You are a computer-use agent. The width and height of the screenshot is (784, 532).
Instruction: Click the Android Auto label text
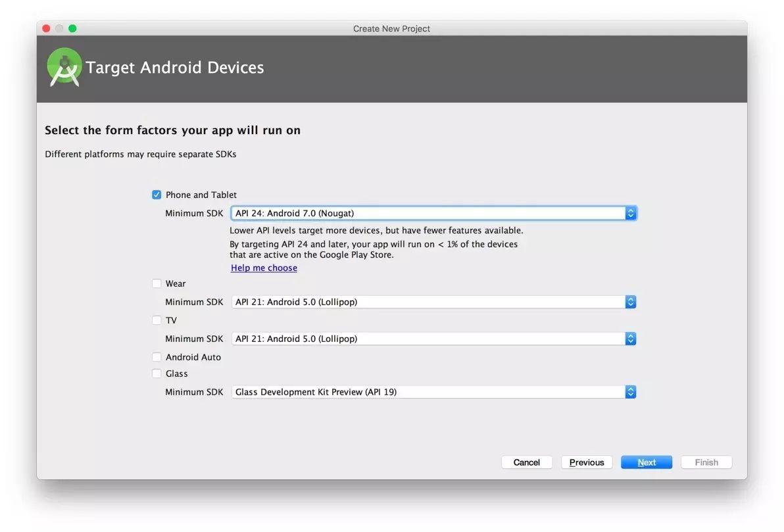pos(193,357)
